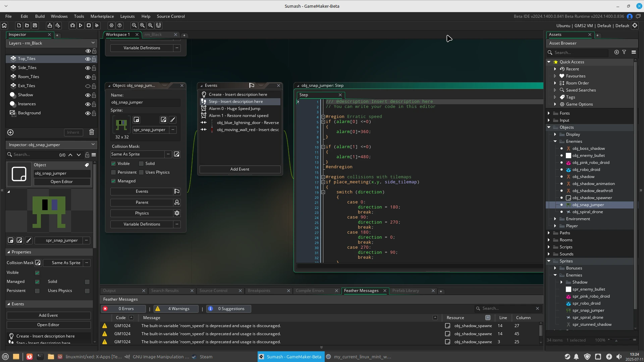Screen dimensions: 644x362
Task: Switch to the Compile Errors tab
Action: [310, 291]
